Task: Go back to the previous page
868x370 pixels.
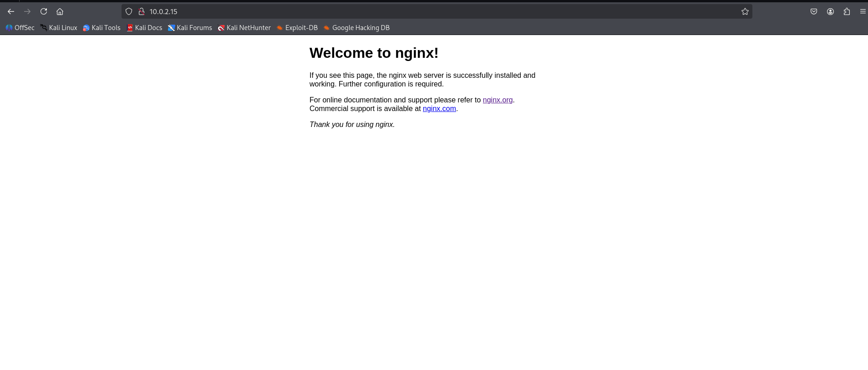Action: click(11, 11)
